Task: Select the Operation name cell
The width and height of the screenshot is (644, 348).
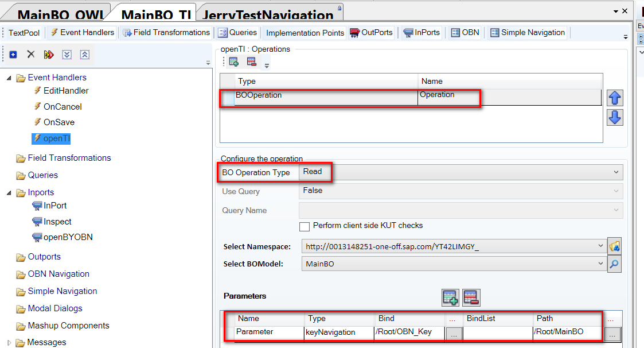Action: pyautogui.click(x=509, y=97)
